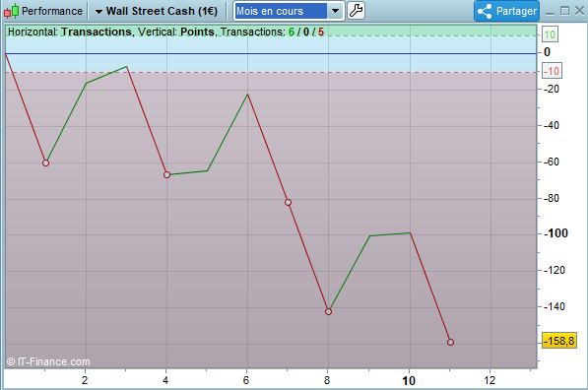Click the Performance candlestick icon

11,11
